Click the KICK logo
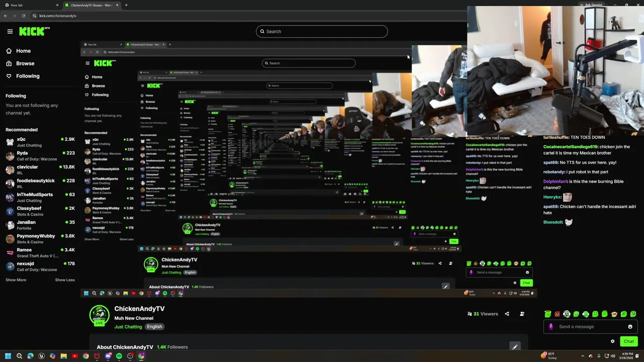644x362 pixels. [x=34, y=31]
